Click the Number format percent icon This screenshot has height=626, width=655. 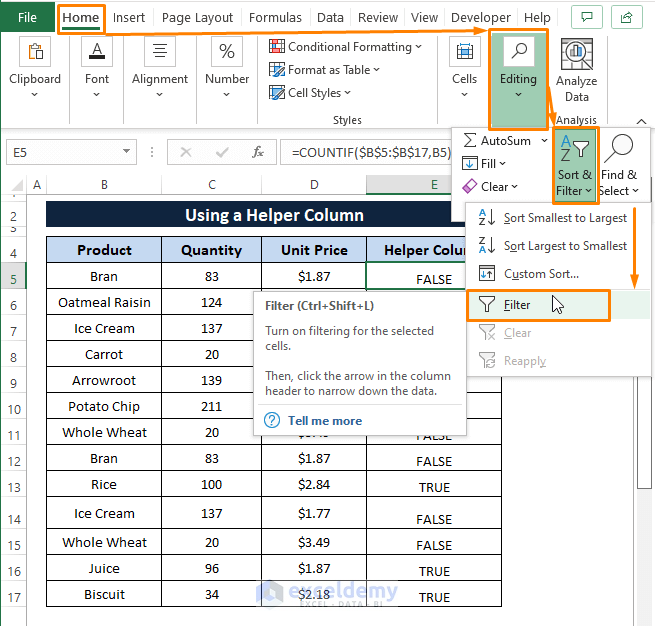pos(227,53)
